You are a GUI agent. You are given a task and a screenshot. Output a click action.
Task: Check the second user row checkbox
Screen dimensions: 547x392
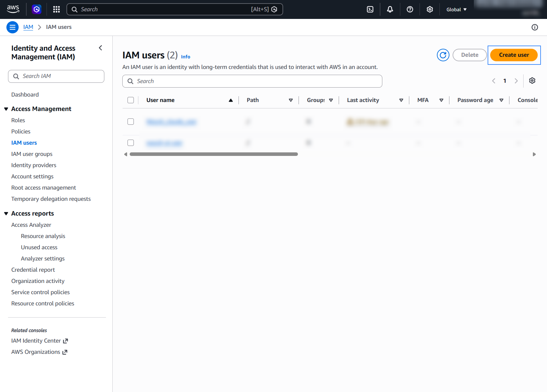click(x=131, y=143)
